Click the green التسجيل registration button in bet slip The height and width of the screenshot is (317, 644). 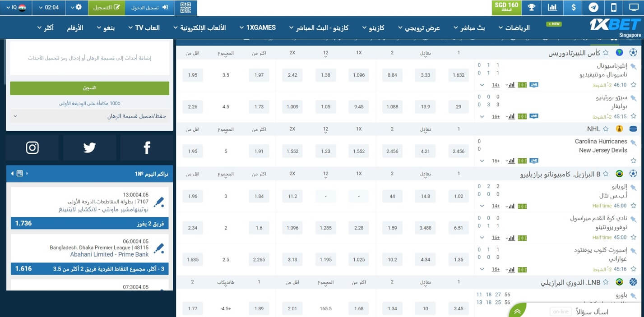[x=90, y=88]
